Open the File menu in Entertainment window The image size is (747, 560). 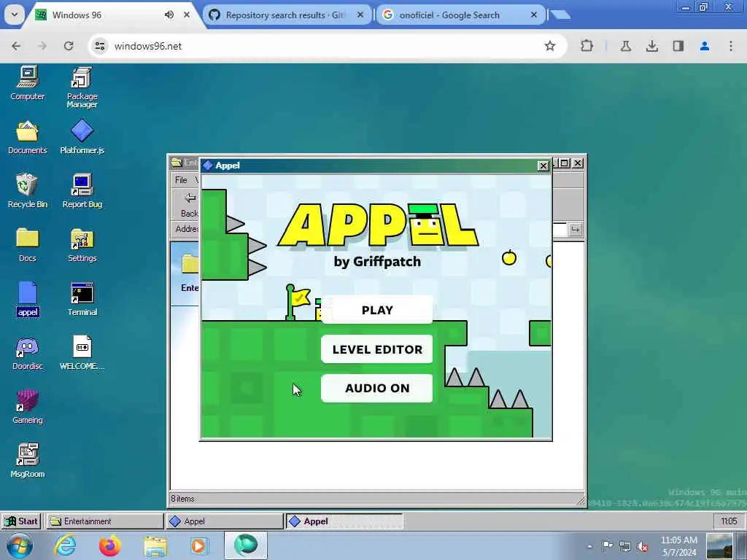(x=181, y=180)
